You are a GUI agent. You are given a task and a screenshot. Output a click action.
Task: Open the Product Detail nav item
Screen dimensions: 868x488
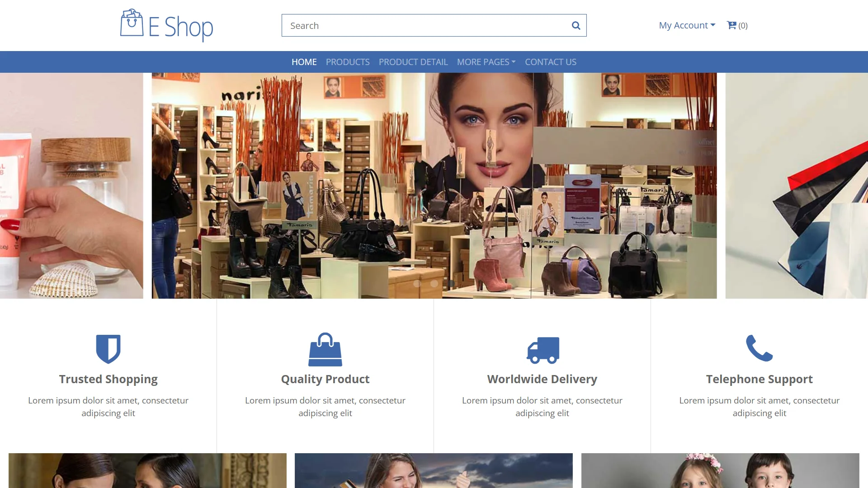413,62
